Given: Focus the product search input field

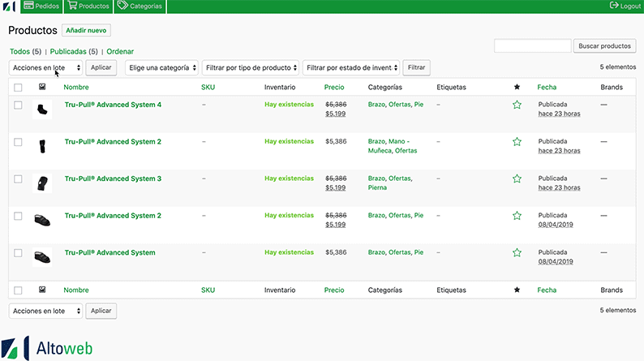Looking at the screenshot, I should coord(533,46).
